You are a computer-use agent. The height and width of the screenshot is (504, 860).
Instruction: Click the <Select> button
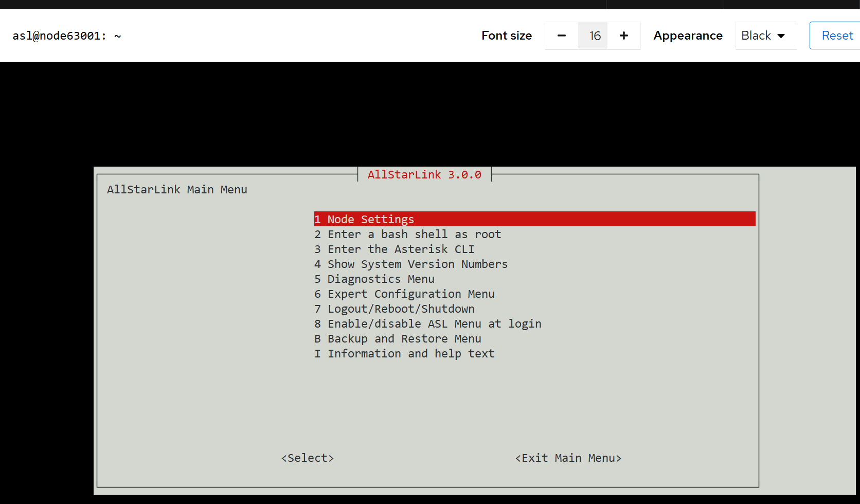tap(308, 458)
